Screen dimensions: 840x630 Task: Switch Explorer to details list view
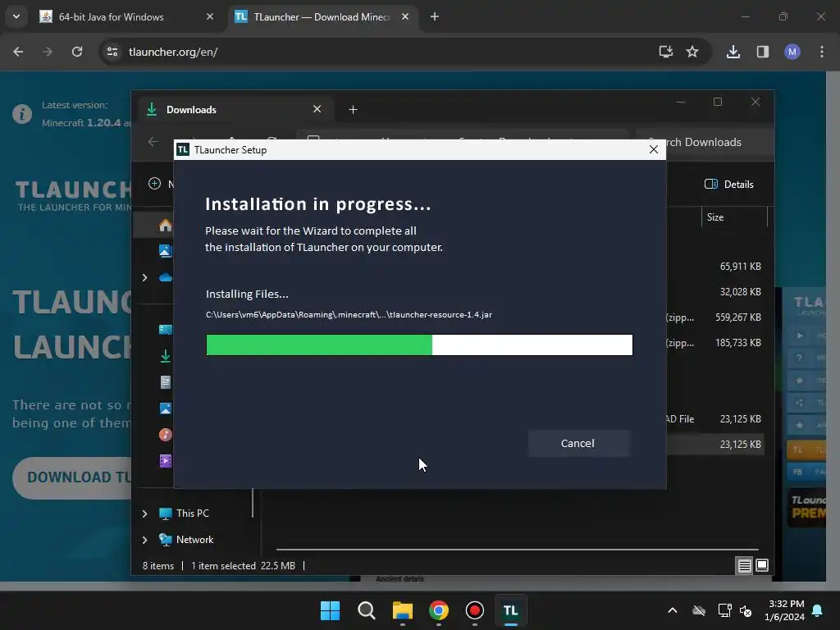(744, 566)
